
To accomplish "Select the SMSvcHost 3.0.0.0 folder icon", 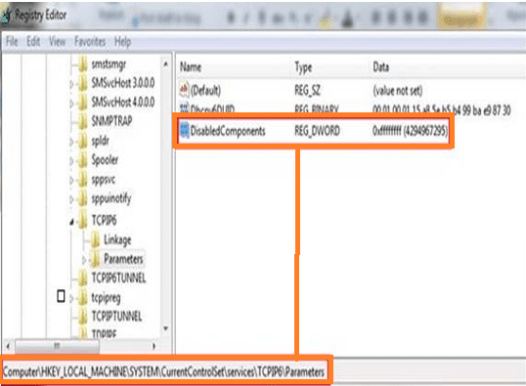I will pyautogui.click(x=83, y=83).
